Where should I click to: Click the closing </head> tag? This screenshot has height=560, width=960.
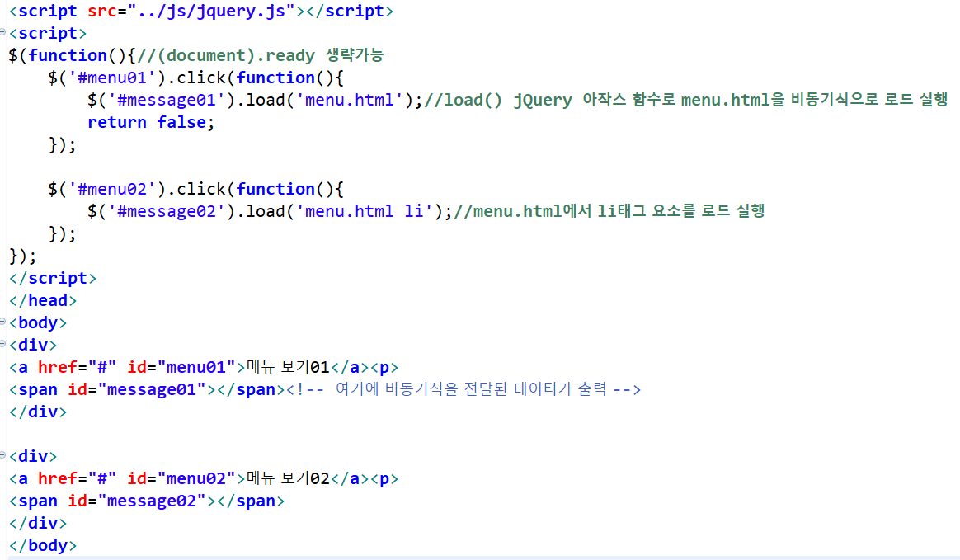[x=43, y=300]
